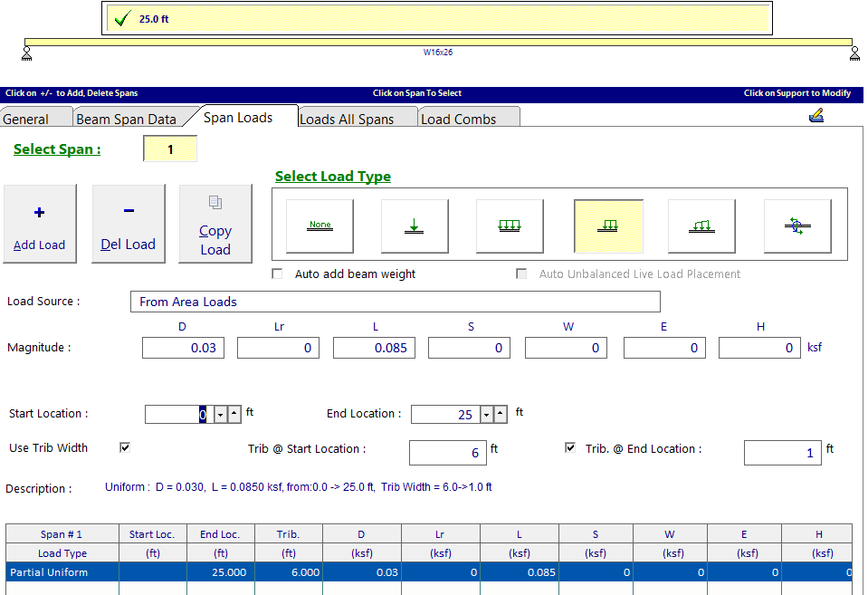The image size is (868, 595).
Task: Click the left support of the beam
Action: pos(26,53)
